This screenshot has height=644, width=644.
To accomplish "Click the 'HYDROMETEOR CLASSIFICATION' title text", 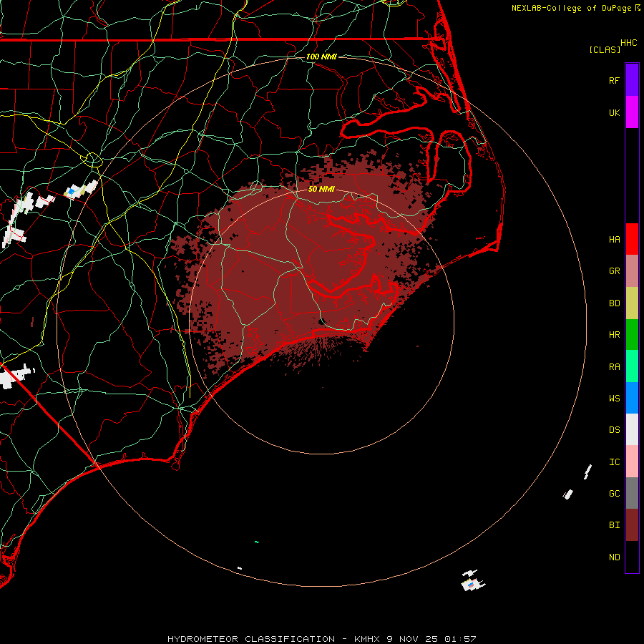I will pyautogui.click(x=251, y=639).
